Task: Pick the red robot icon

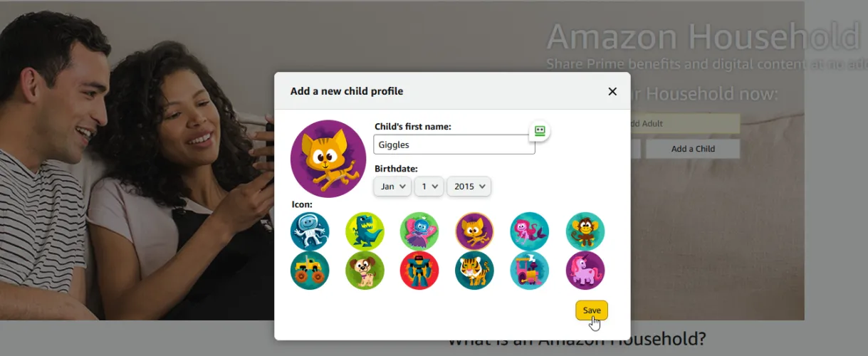Action: click(x=419, y=271)
